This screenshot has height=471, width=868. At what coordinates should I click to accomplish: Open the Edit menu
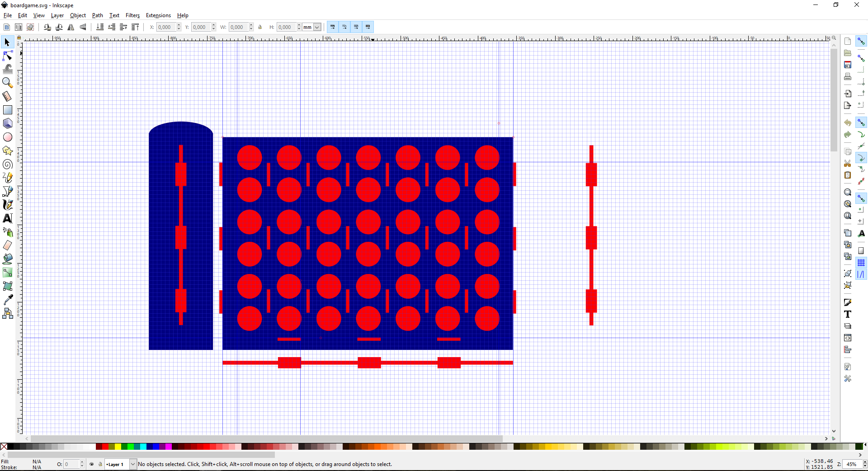tap(23, 15)
